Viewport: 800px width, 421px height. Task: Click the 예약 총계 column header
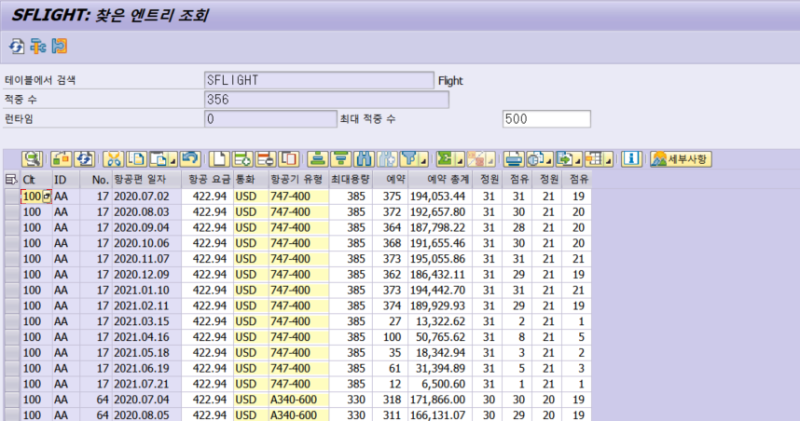tap(440, 180)
